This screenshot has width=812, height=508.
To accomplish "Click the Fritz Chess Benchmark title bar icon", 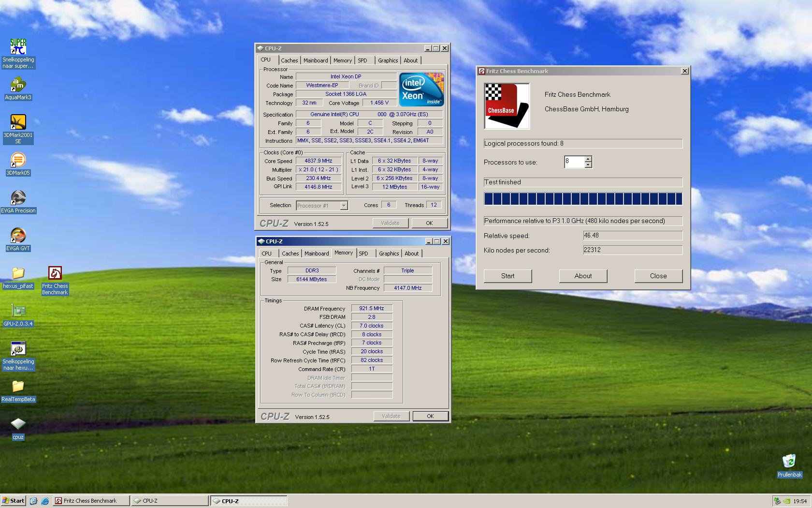I will (481, 71).
